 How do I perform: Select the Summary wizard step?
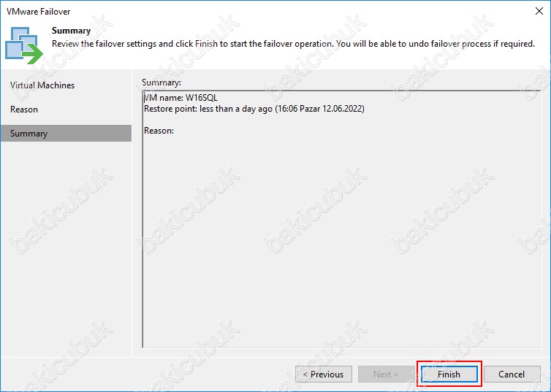pyautogui.click(x=66, y=134)
